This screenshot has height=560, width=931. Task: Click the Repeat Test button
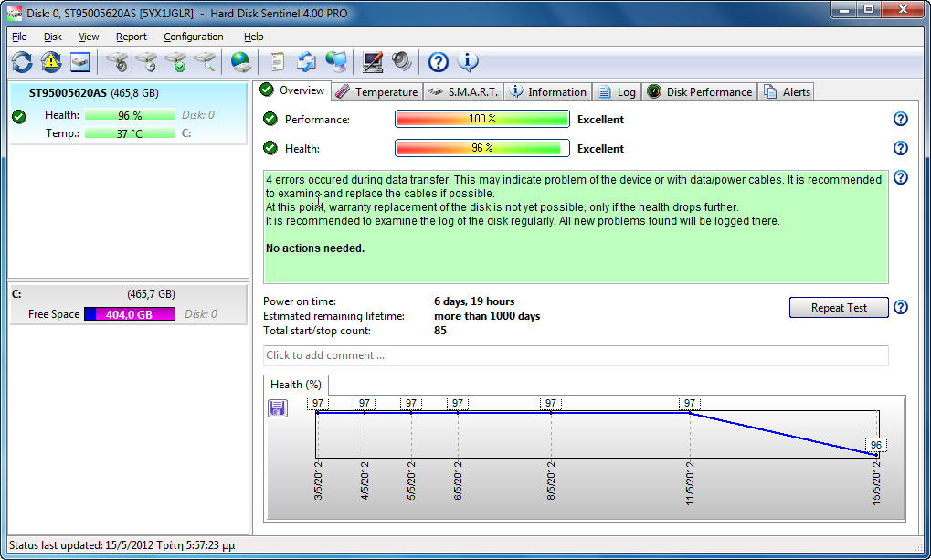pos(839,308)
